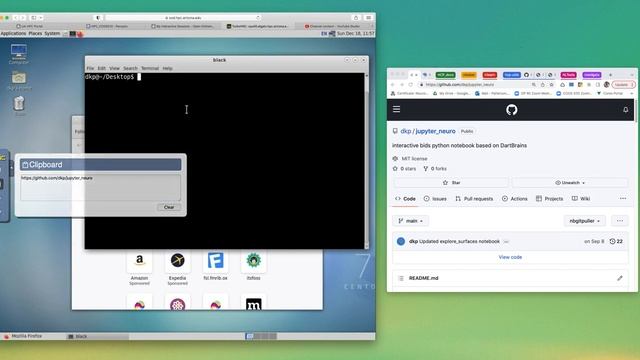Click the Safari share icon
640x360 pixels.
click(356, 18)
